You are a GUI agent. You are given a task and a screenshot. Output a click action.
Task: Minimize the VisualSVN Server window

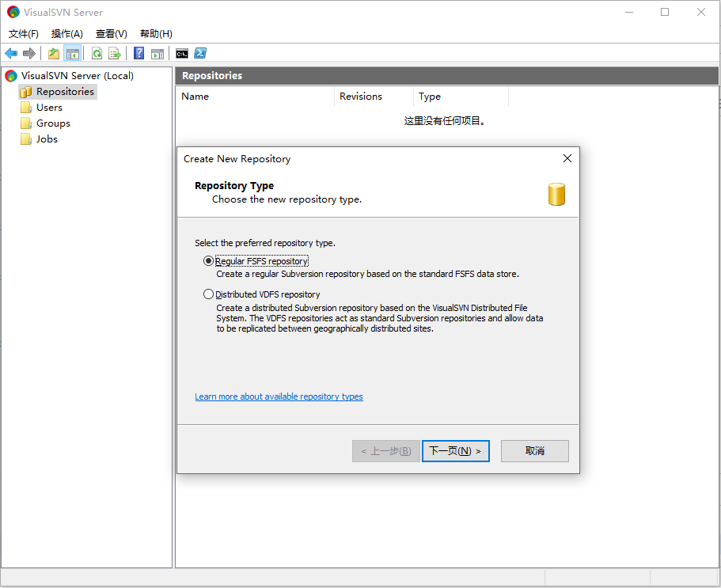point(629,12)
